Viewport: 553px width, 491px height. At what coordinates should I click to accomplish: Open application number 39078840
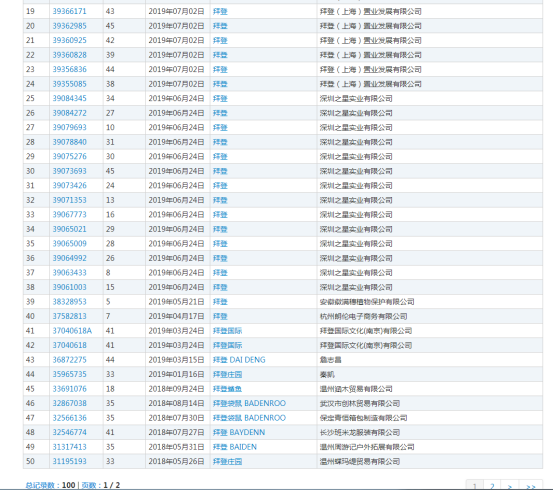(x=69, y=142)
